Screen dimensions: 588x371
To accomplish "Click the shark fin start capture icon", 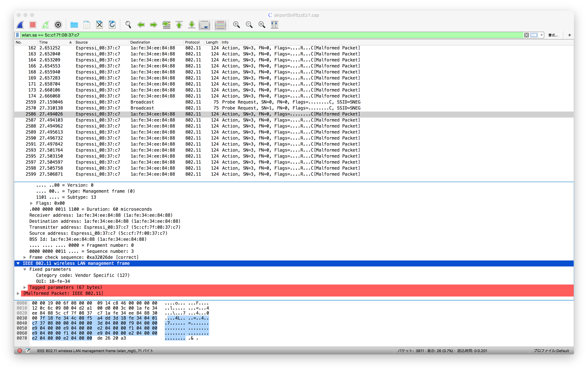I will click(x=20, y=25).
